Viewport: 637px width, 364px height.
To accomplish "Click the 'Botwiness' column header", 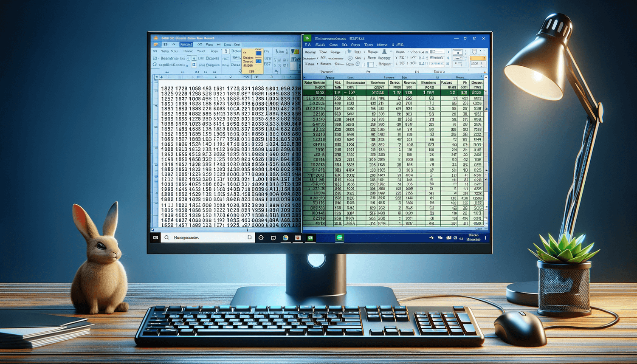I will tap(378, 82).
